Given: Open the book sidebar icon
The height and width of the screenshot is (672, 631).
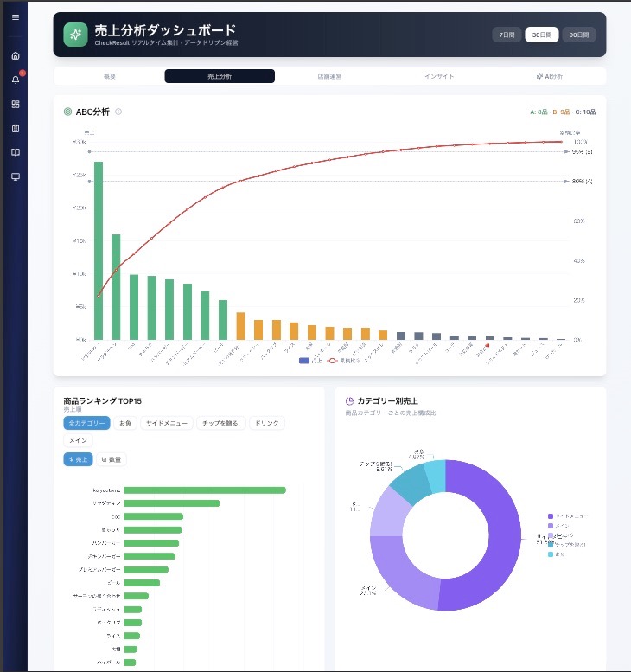Looking at the screenshot, I should [16, 152].
